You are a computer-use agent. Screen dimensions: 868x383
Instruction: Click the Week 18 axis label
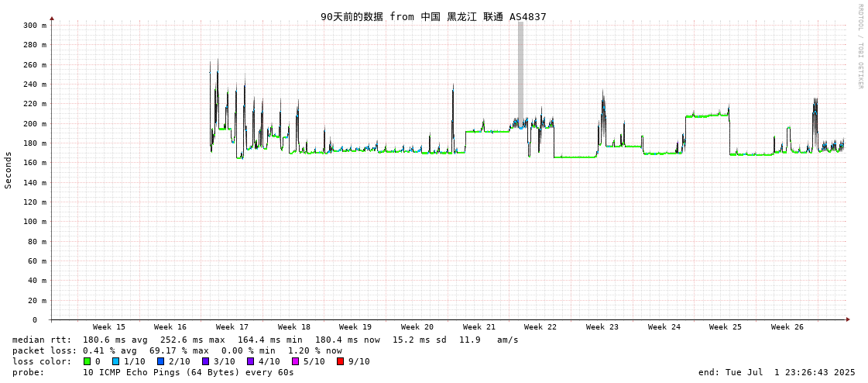tap(294, 327)
